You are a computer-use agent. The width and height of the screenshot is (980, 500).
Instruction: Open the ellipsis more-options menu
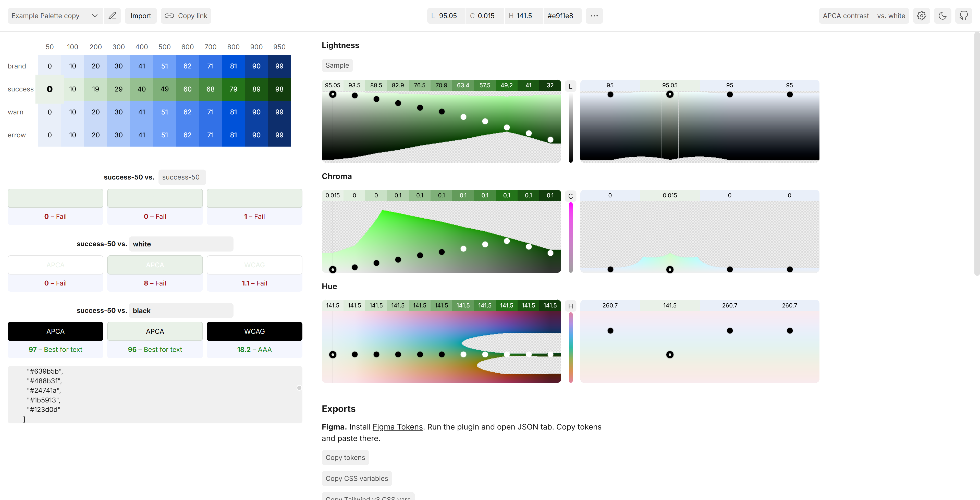pyautogui.click(x=594, y=16)
